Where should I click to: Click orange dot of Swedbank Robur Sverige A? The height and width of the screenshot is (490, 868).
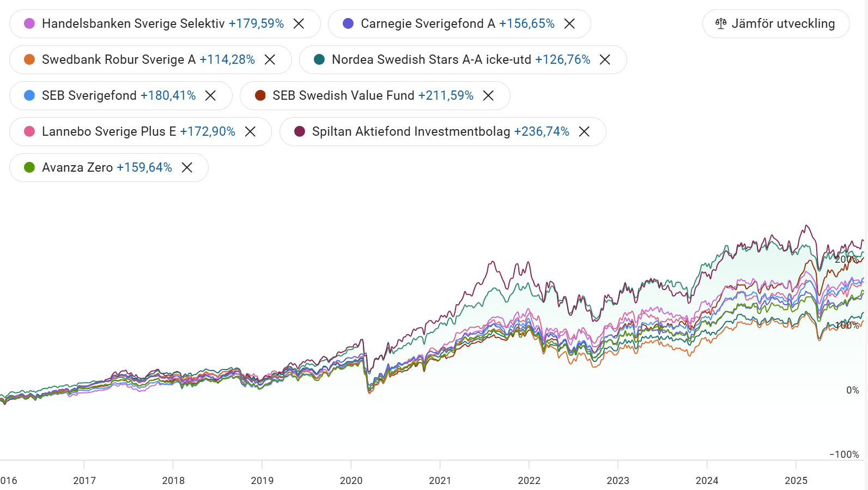[x=29, y=59]
